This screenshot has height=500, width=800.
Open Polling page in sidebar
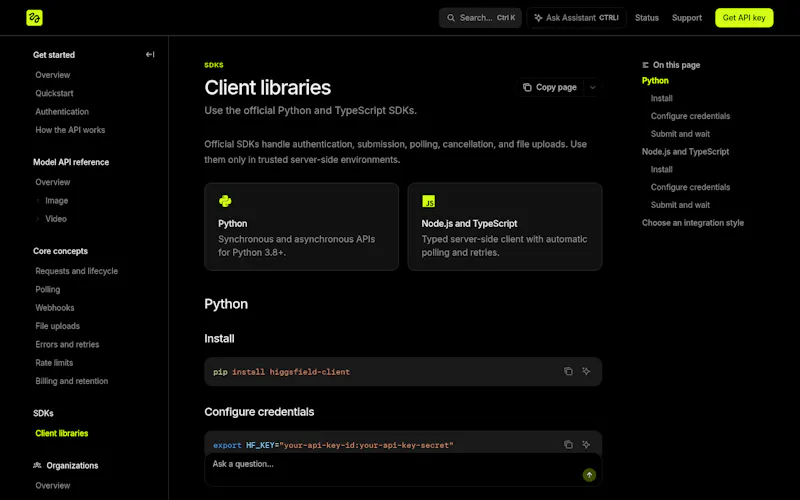pos(47,289)
